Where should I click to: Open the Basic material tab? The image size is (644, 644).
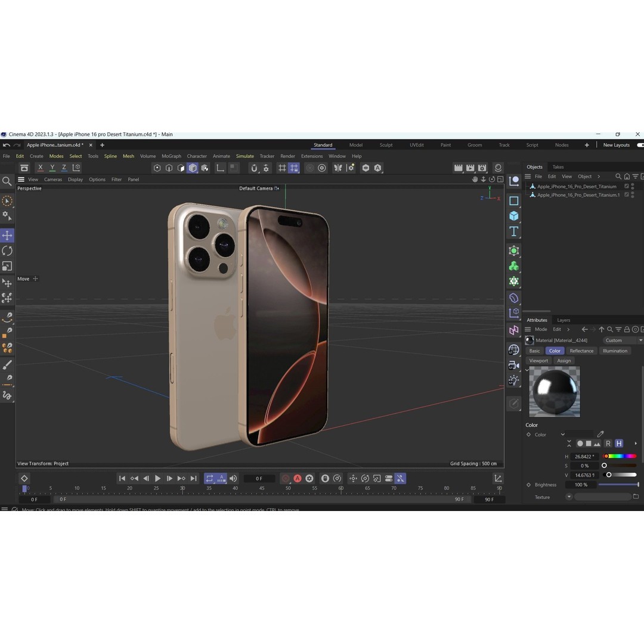pyautogui.click(x=534, y=351)
